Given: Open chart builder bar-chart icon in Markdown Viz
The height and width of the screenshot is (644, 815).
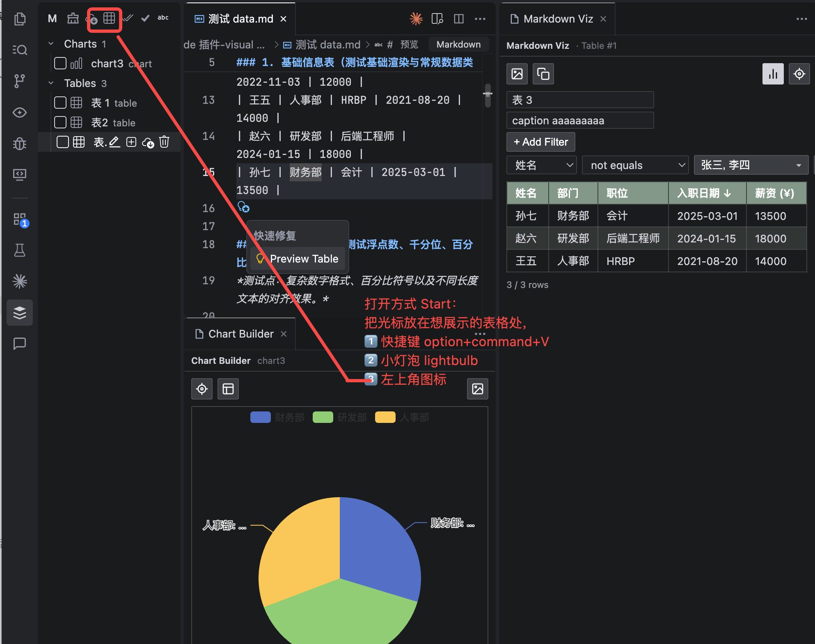Looking at the screenshot, I should (773, 74).
